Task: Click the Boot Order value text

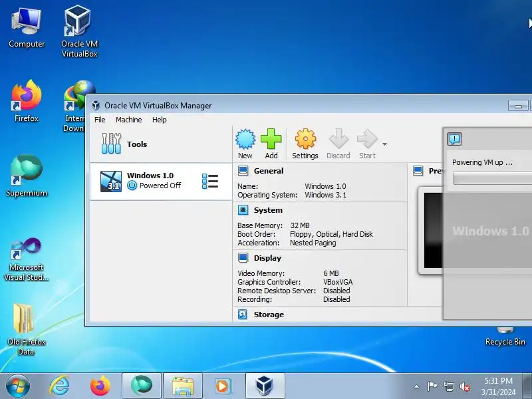Action: coord(331,234)
